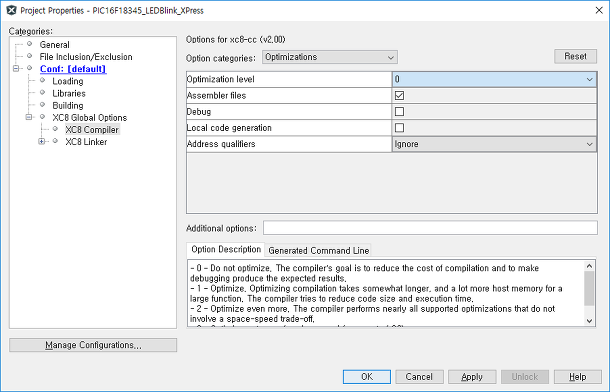The width and height of the screenshot is (610, 392).
Task: Click the Additional options input field
Action: click(430, 228)
